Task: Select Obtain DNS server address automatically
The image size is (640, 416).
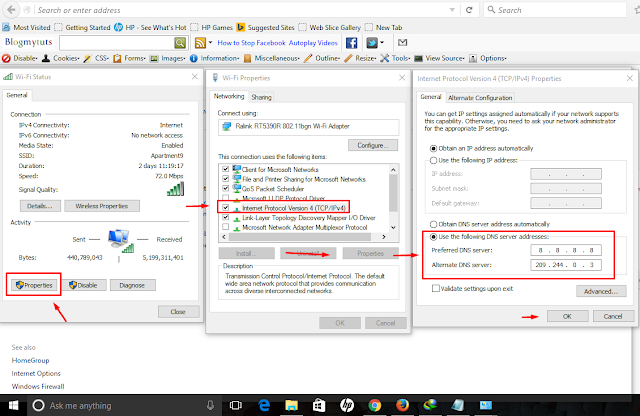Action: [433, 223]
